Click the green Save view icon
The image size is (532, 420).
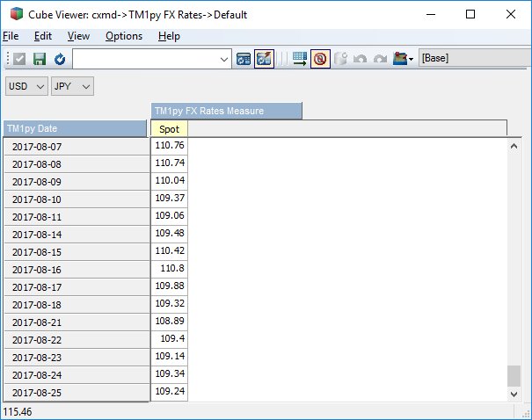pyautogui.click(x=39, y=59)
